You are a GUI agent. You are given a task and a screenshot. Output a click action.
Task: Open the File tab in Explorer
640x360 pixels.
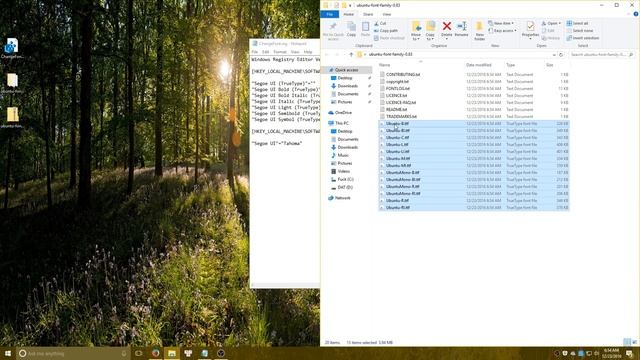click(x=330, y=14)
